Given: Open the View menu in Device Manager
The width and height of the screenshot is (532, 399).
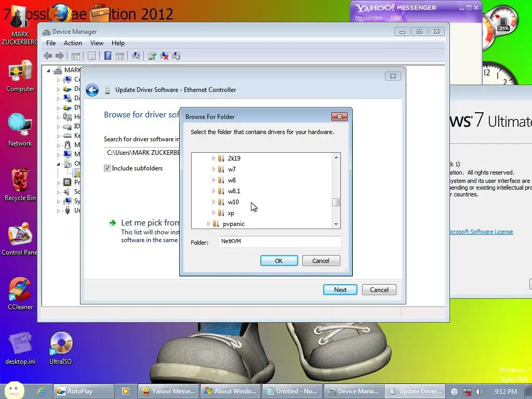Looking at the screenshot, I should 97,43.
